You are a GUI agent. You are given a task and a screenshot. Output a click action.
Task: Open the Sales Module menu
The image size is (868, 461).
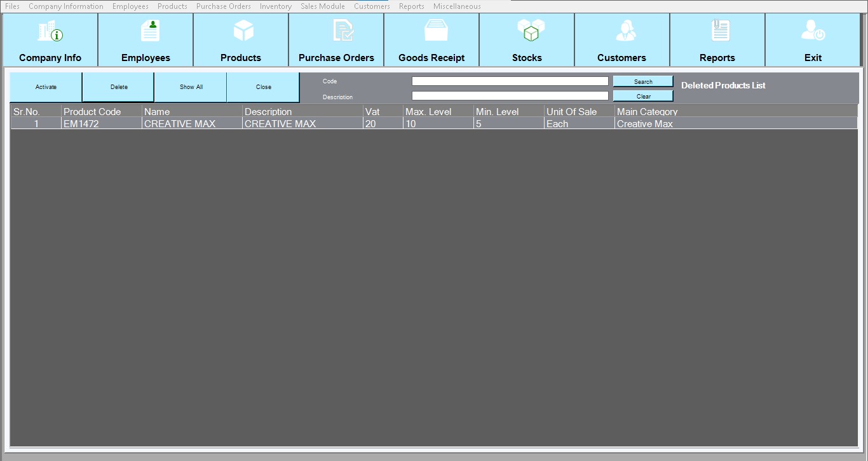[323, 6]
